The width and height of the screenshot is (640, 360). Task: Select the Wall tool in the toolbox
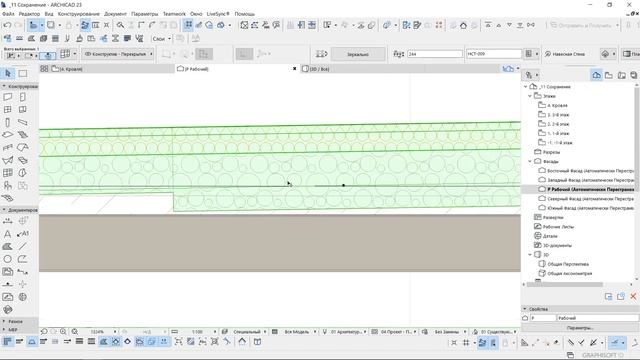click(7, 97)
